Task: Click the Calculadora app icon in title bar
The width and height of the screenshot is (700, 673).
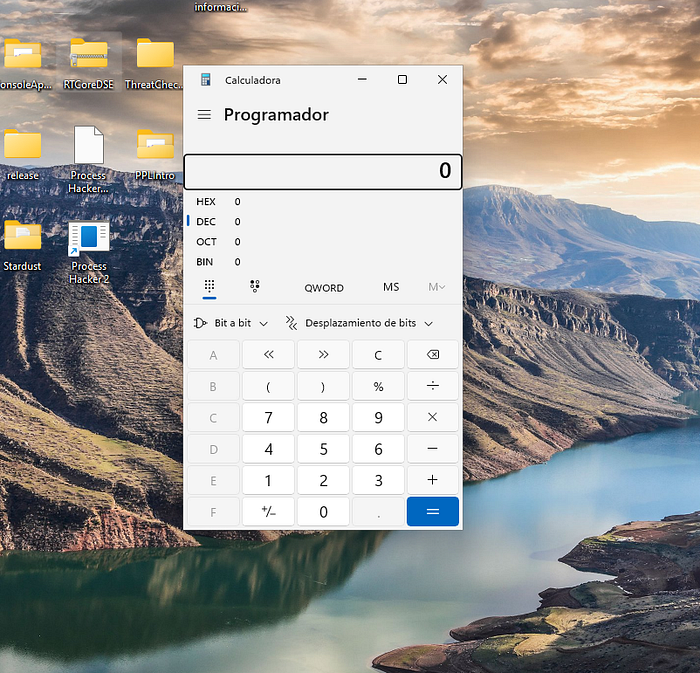Action: coord(205,79)
